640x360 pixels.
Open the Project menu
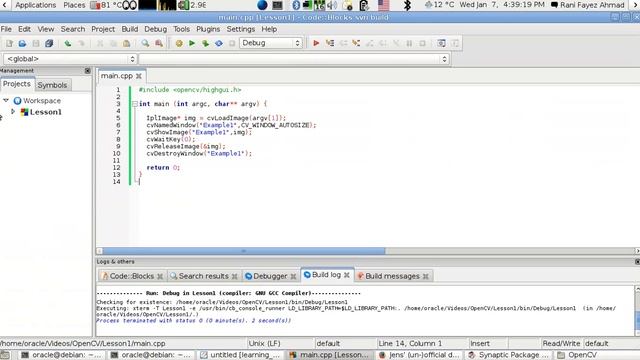(103, 29)
